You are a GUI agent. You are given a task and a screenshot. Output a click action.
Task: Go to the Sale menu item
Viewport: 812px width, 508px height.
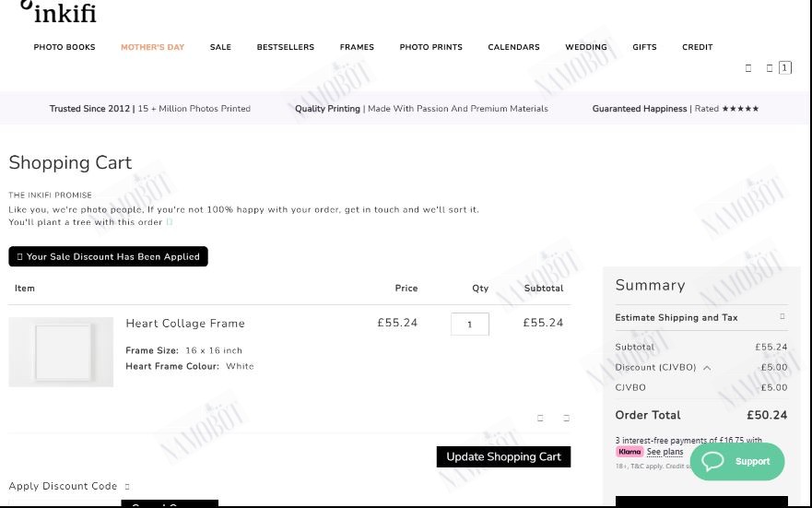coord(220,47)
